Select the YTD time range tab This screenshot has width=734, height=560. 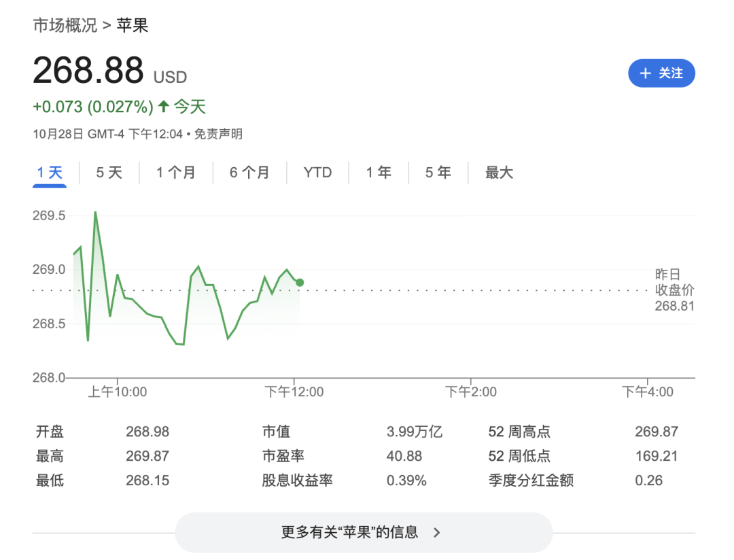(x=317, y=173)
